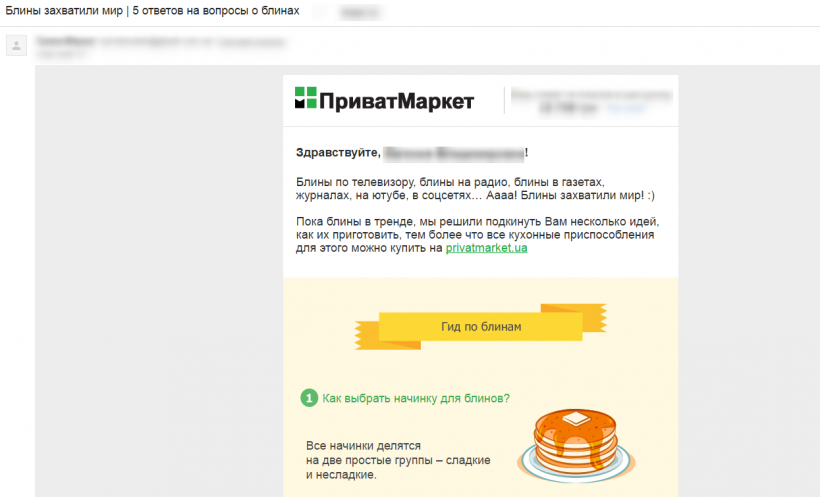
Task: Click the ПриватМаркет logo wordmark
Action: tap(396, 101)
